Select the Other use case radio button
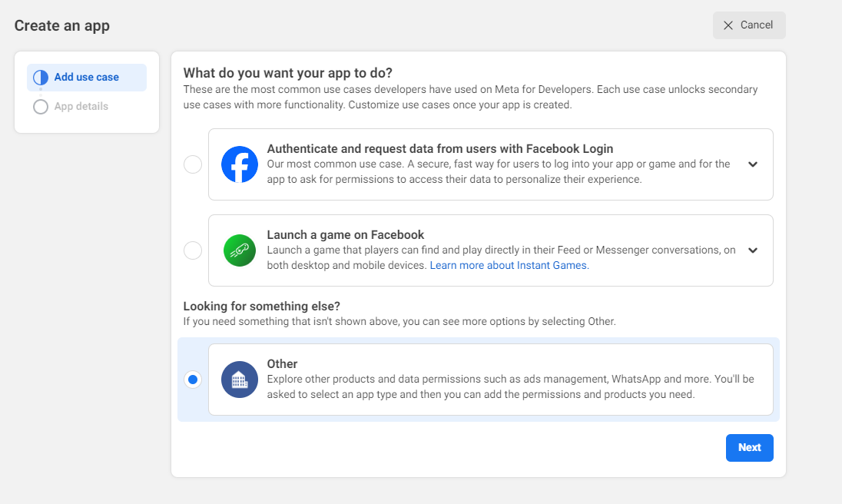The image size is (842, 504). (193, 380)
